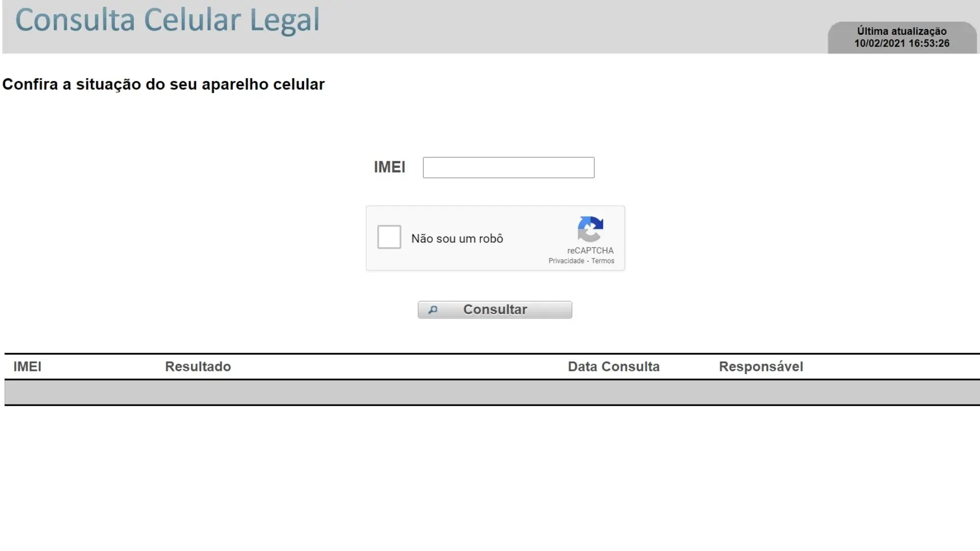Click the IMEI label beside the input

[389, 167]
